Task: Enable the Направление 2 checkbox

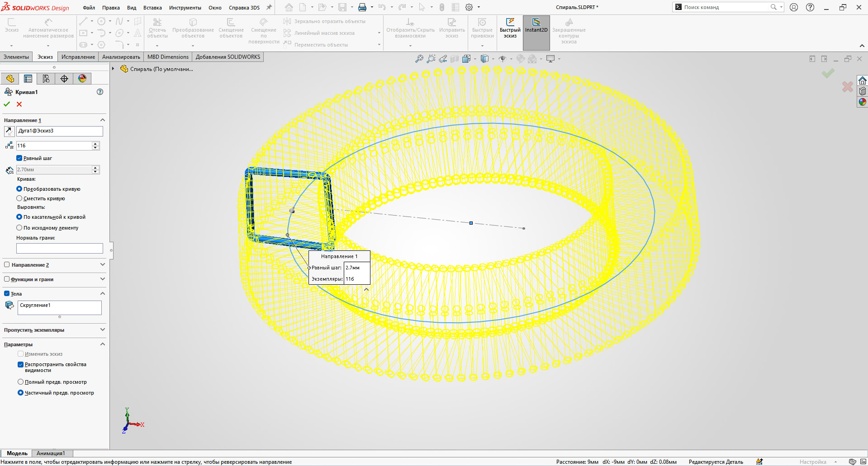Action: click(x=7, y=265)
